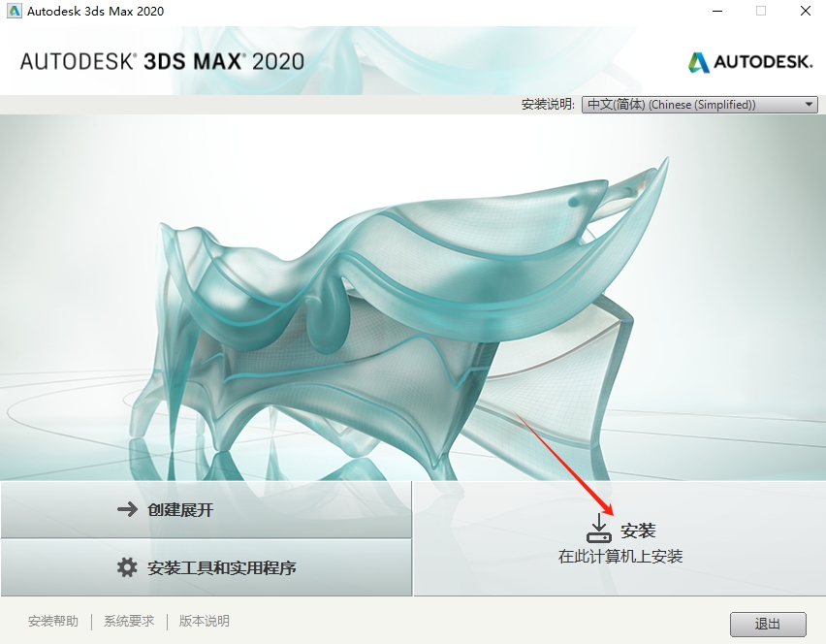Image resolution: width=826 pixels, height=644 pixels.
Task: Open the 版本说明 link
Action: click(205, 621)
